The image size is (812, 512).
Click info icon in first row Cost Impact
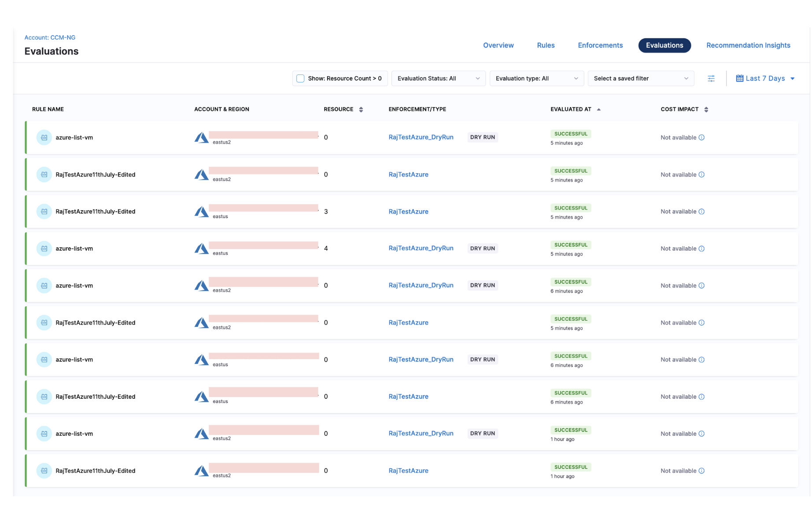[x=701, y=137]
